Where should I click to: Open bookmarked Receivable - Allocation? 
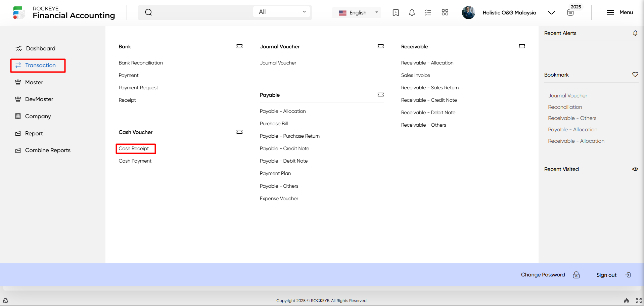click(576, 141)
